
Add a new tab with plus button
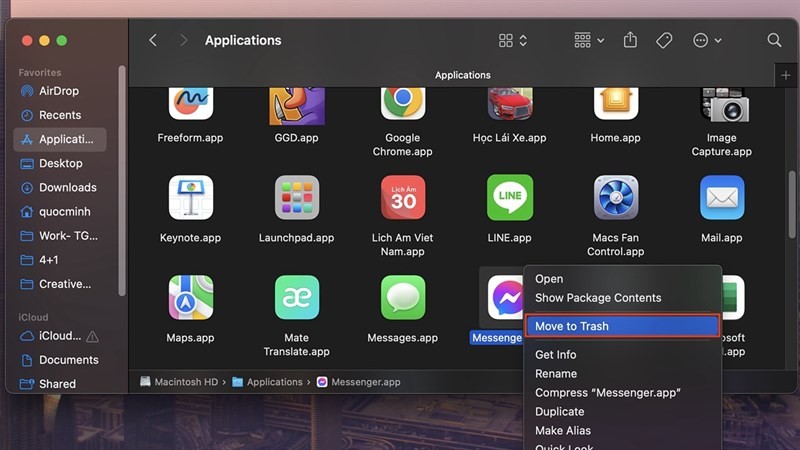pos(786,75)
